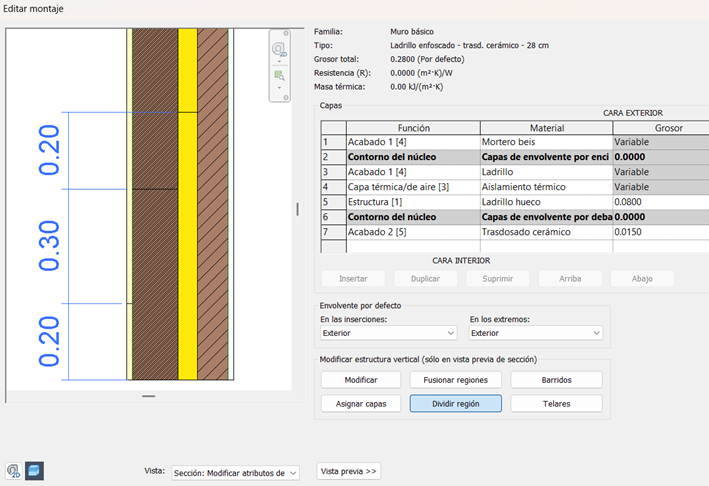Click Fusionar regiones button
The width and height of the screenshot is (709, 486).
click(455, 380)
